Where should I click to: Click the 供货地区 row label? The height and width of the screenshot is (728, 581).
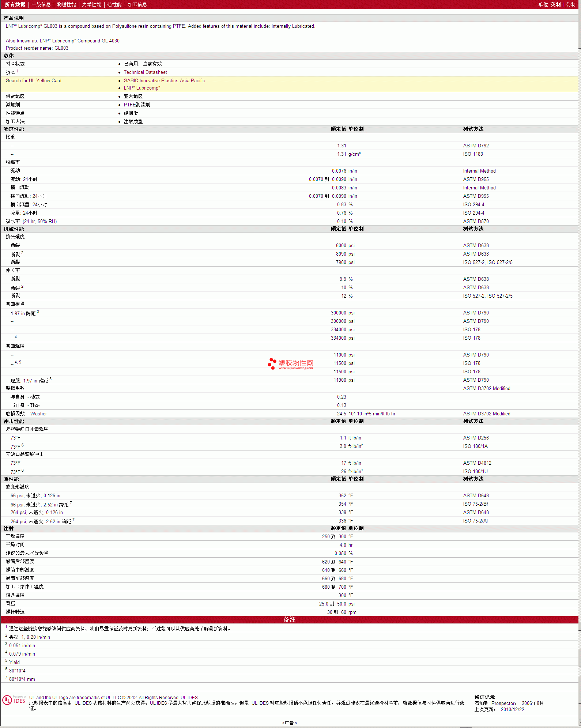(15, 96)
